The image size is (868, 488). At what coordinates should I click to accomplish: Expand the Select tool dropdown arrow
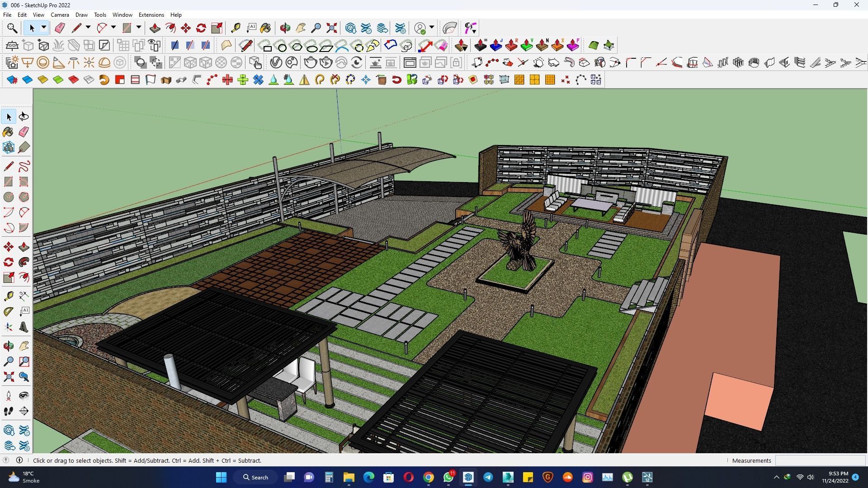tap(44, 28)
